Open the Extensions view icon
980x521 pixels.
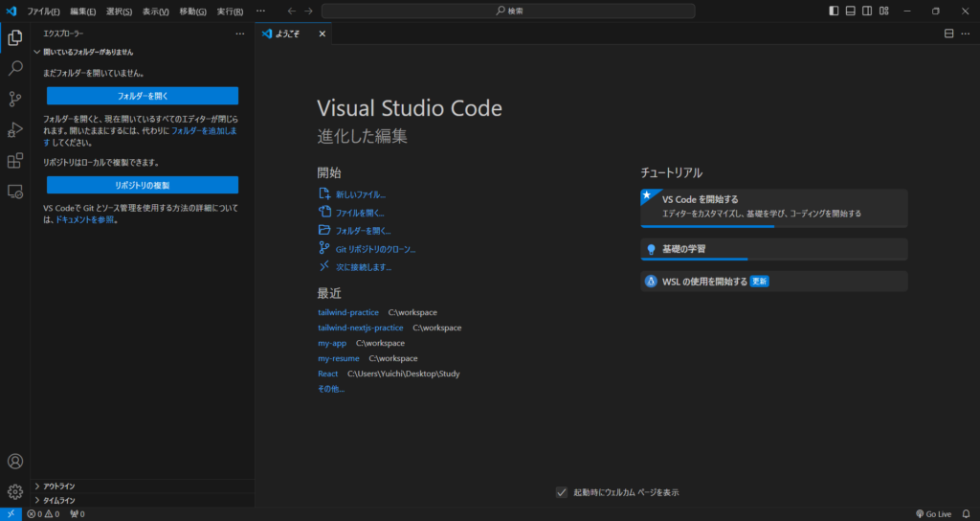(x=15, y=160)
